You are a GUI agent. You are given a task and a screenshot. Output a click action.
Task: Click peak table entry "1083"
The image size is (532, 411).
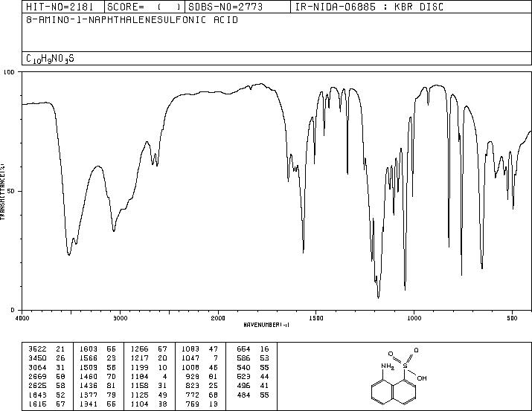pos(190,349)
